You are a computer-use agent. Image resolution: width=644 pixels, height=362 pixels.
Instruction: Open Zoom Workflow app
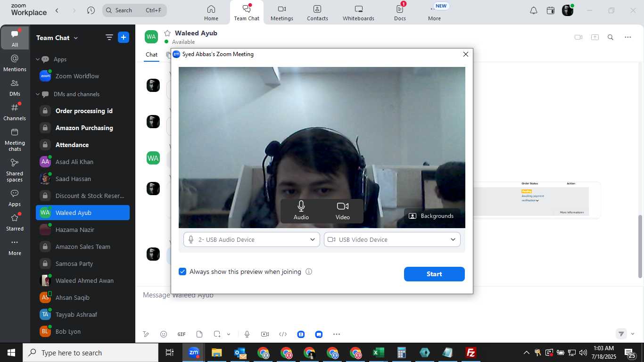pos(83,76)
